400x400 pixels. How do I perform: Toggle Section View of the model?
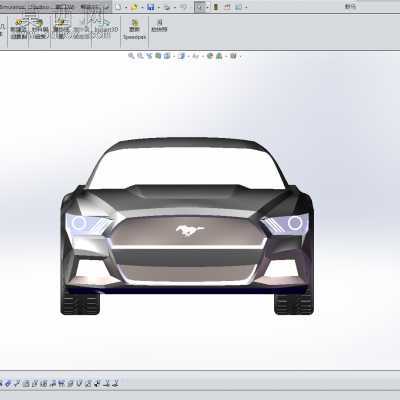coord(158,56)
